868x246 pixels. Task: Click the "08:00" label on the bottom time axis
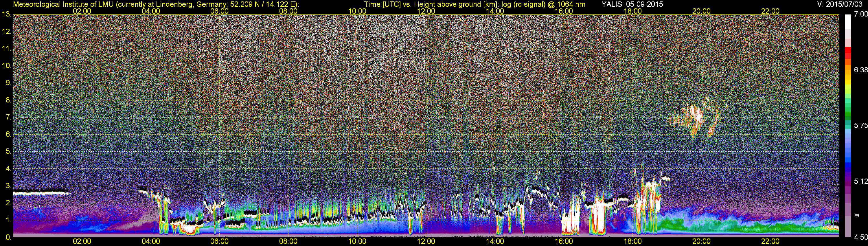coord(288,242)
